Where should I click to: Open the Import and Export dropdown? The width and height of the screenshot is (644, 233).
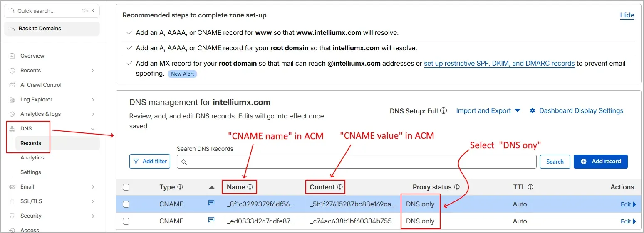[x=488, y=111]
